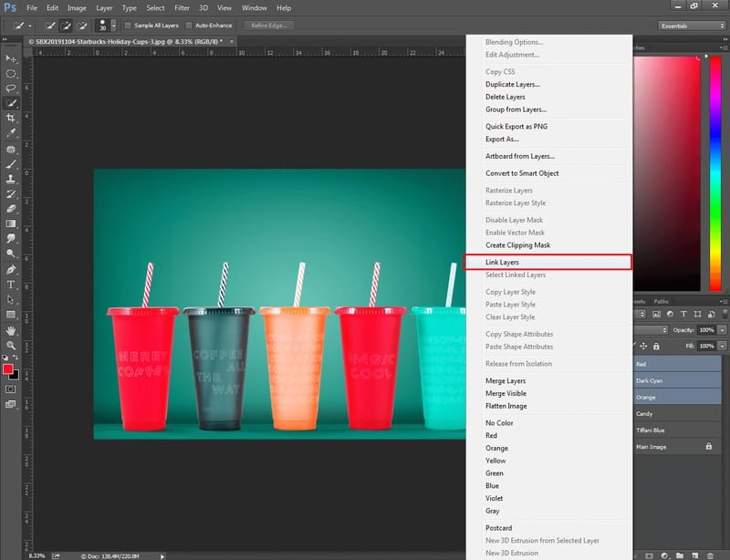730x560 pixels.
Task: Select the Dodge tool
Action: coord(10,254)
